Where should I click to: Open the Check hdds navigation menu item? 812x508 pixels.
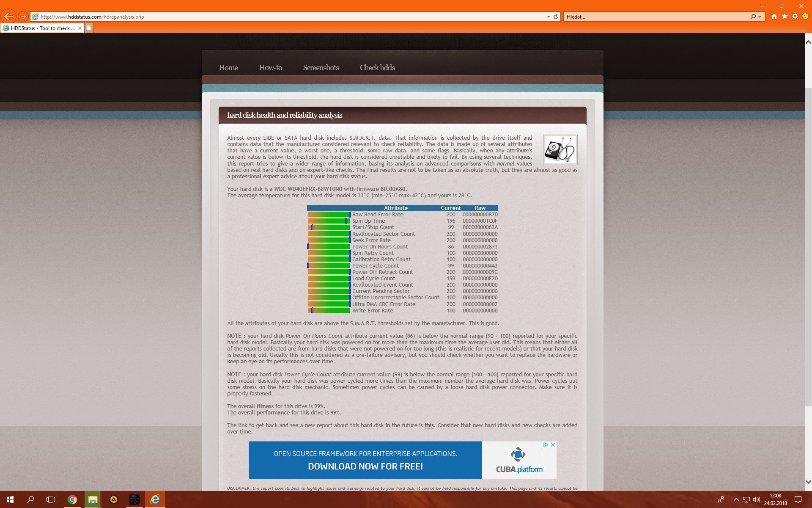[377, 68]
